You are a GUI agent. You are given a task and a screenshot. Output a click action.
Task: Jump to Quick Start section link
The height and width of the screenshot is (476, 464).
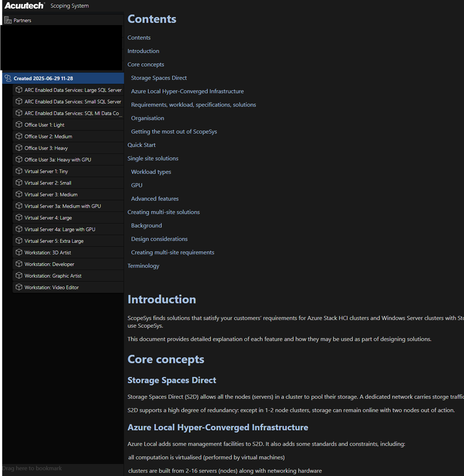point(141,145)
